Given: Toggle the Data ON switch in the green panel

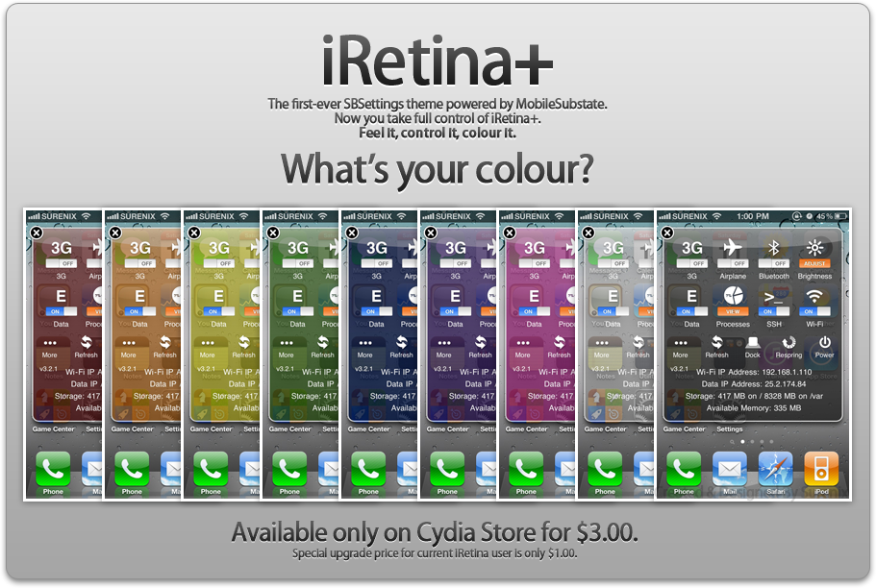Looking at the screenshot, I should tap(297, 311).
